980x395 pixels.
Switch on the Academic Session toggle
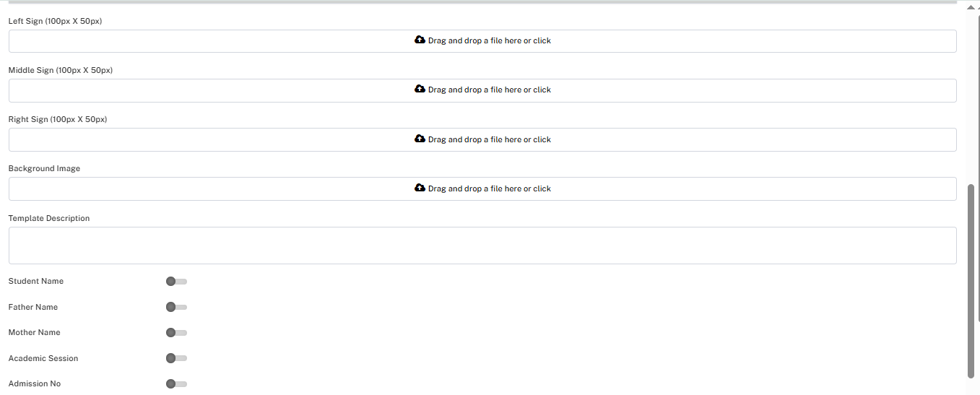point(175,358)
